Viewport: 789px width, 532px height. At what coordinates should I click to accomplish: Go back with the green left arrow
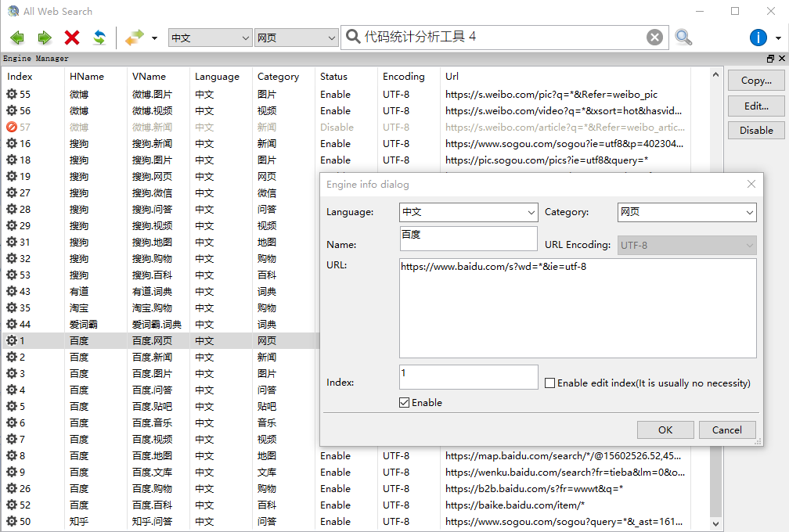(17, 38)
